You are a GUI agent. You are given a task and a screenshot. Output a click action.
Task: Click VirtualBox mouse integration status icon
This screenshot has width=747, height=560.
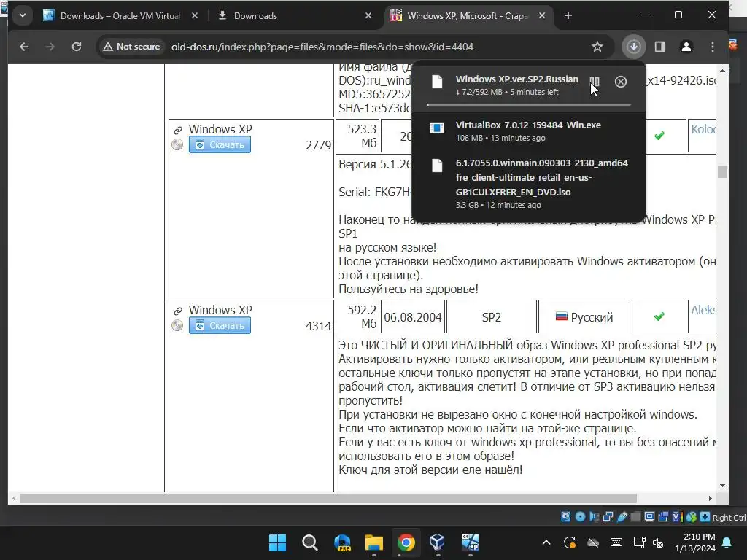pyautogui.click(x=692, y=517)
